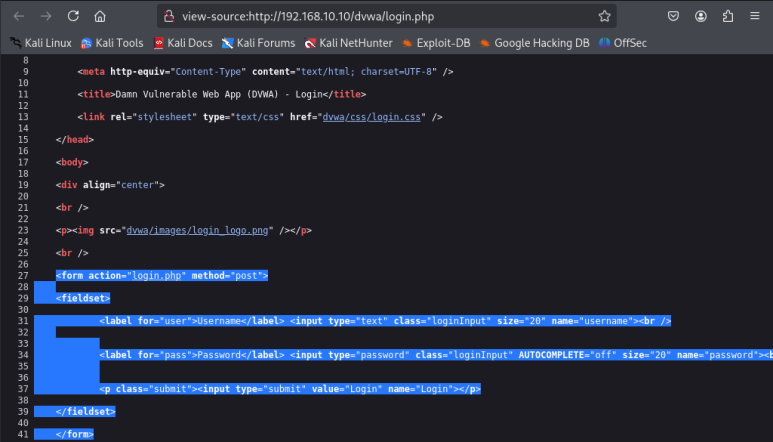Viewport: 773px width, 442px height.
Task: Click the 'stylesheet' rel value on line 13
Action: click(x=165, y=117)
